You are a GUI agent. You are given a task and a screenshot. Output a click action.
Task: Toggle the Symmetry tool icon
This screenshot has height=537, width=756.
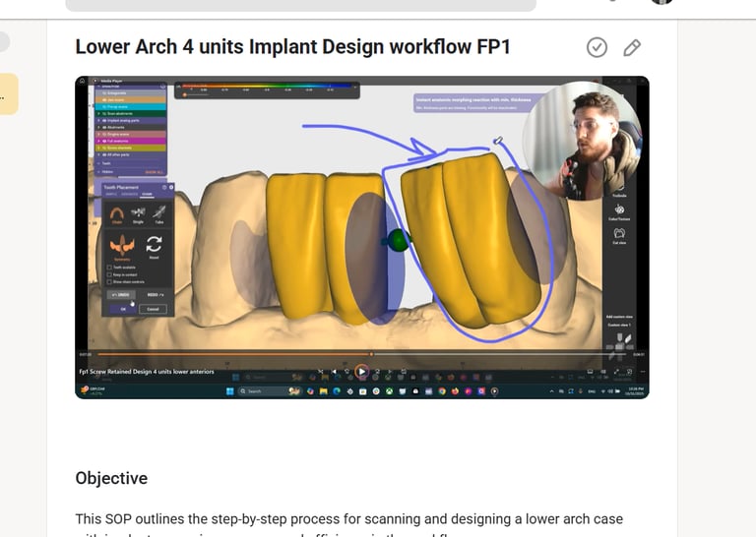[x=122, y=247]
